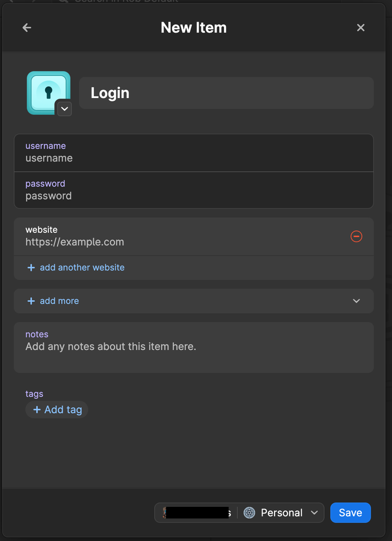The image size is (392, 541).
Task: Open the Personal vault chevron dropdown
Action: pos(314,513)
